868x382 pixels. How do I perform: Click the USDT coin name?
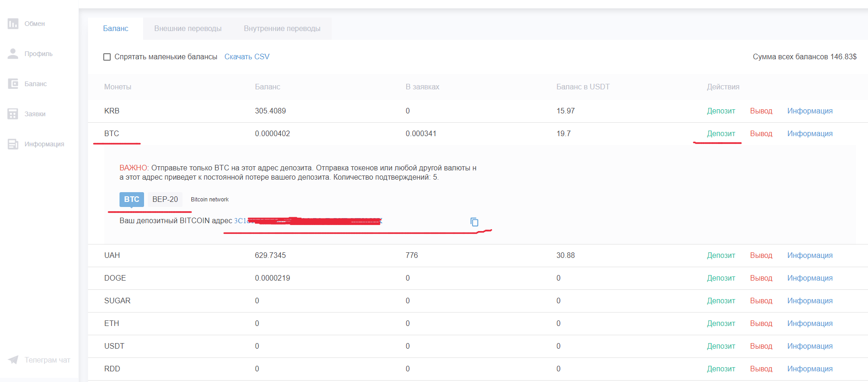[x=114, y=346]
